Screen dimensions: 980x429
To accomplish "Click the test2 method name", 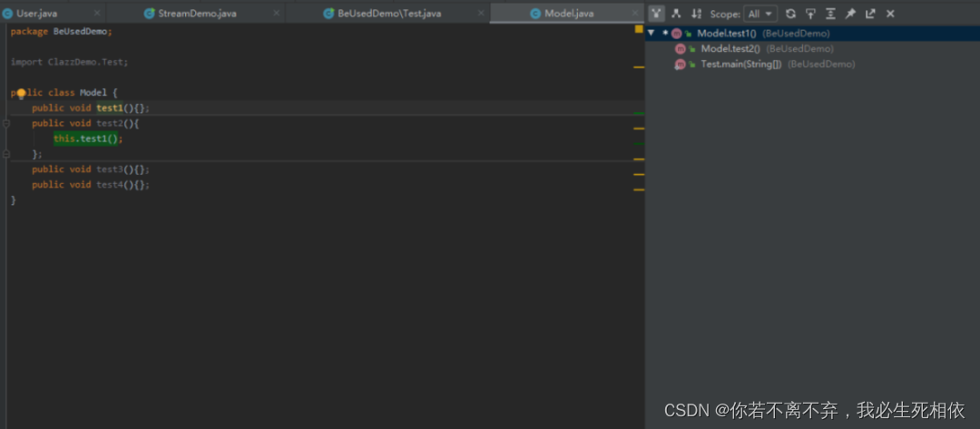I will point(110,123).
